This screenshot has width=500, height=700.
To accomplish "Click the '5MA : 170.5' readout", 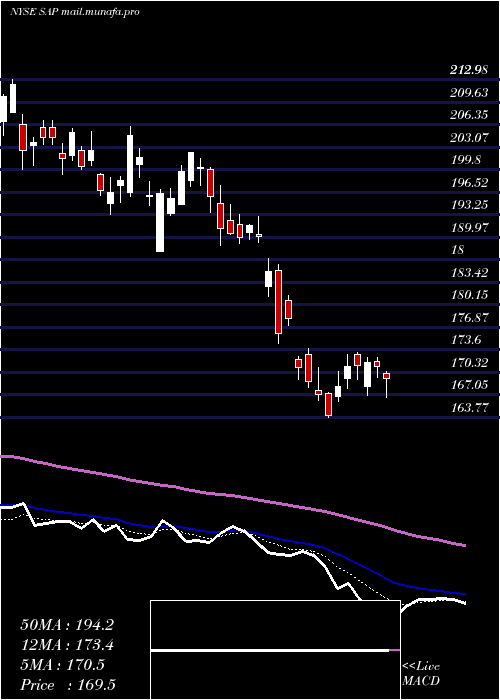I will click(x=62, y=665).
